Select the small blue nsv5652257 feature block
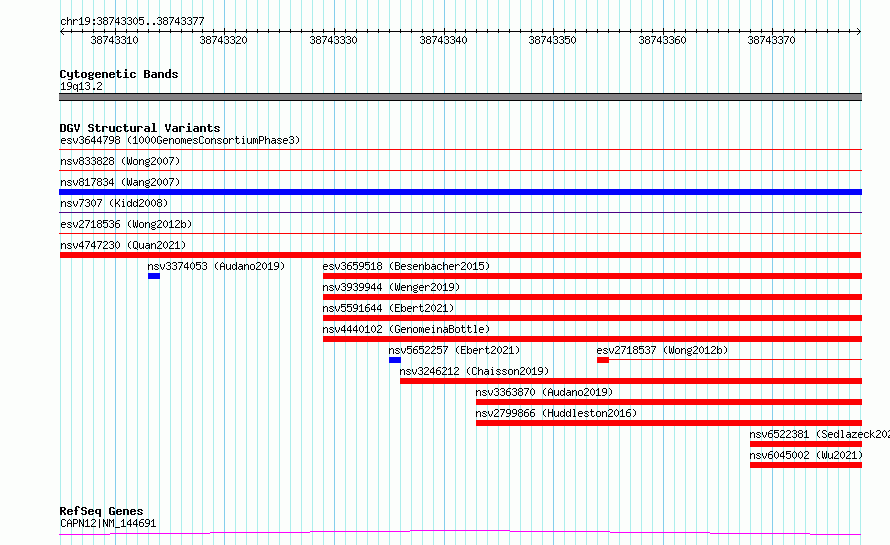This screenshot has width=890, height=545. (x=395, y=360)
